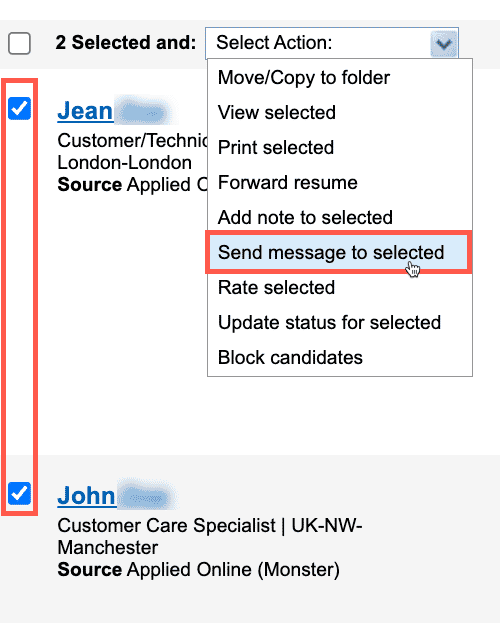
Task: Click John's Customer Care Specialist job title
Action: [x=167, y=525]
